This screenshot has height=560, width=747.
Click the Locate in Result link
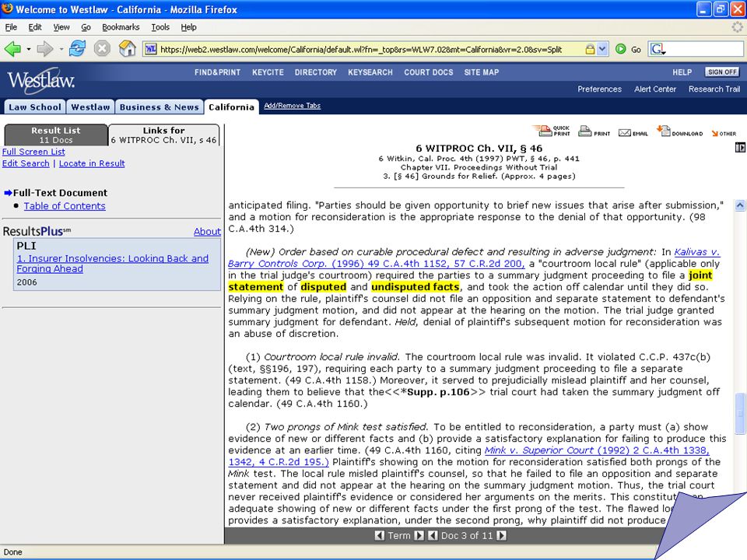(92, 163)
